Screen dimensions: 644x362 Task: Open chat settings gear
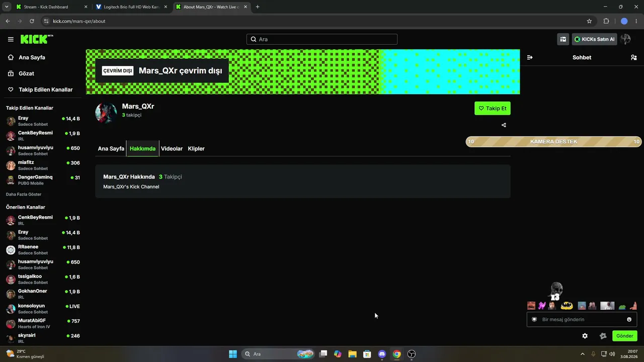coord(585,336)
